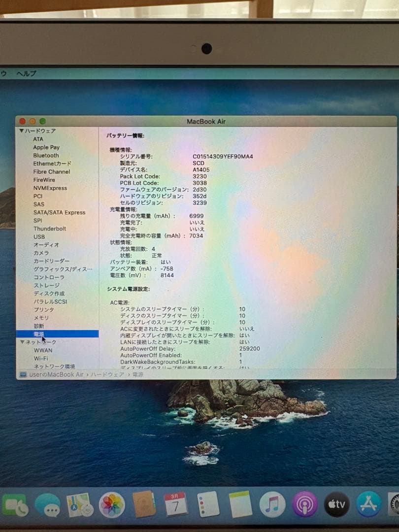The height and width of the screenshot is (532, 399).
Task: Open Podcasts from the Dock
Action: tap(304, 504)
